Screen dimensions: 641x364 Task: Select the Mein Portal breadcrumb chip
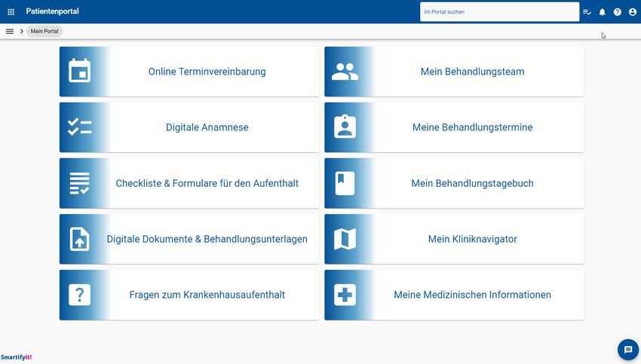tap(44, 32)
